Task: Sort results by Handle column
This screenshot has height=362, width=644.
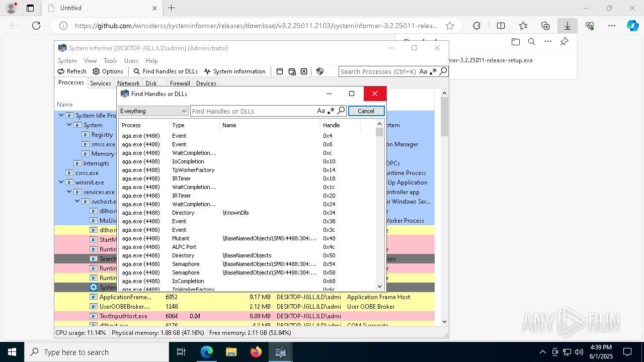Action: click(x=340, y=125)
